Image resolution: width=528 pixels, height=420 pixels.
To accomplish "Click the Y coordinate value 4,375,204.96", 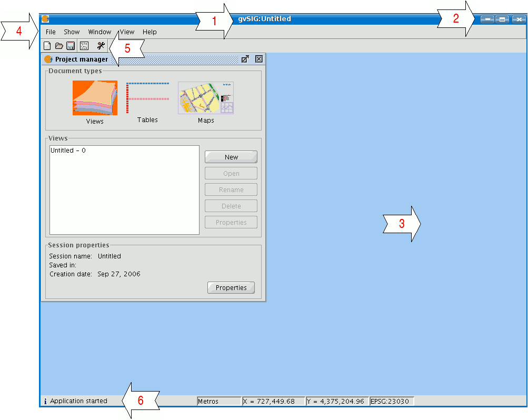I will (x=338, y=401).
